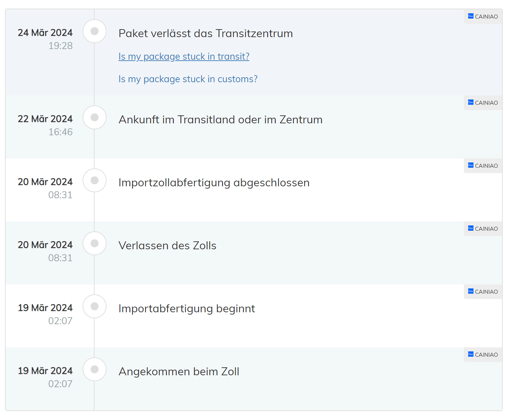The width and height of the screenshot is (505, 420).
Task: Click the Cainiao icon on 'Ankunft im Transitland' row
Action: [x=470, y=102]
